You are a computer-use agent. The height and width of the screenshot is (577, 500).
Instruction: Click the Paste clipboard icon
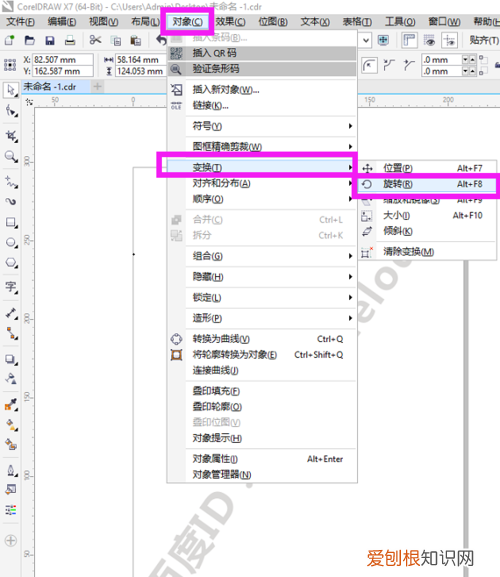(x=136, y=40)
